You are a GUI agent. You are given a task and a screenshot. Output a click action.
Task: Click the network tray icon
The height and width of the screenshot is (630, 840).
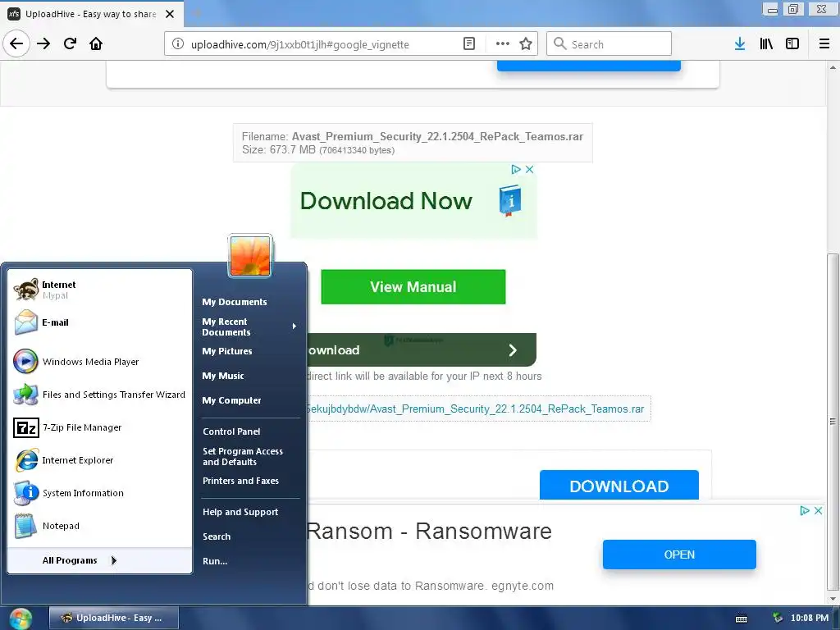[x=778, y=619]
